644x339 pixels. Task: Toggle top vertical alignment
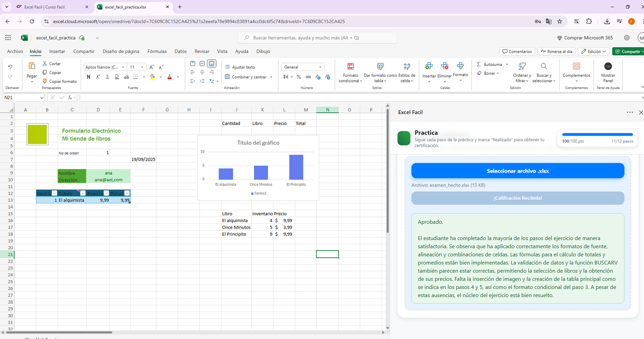point(193,64)
